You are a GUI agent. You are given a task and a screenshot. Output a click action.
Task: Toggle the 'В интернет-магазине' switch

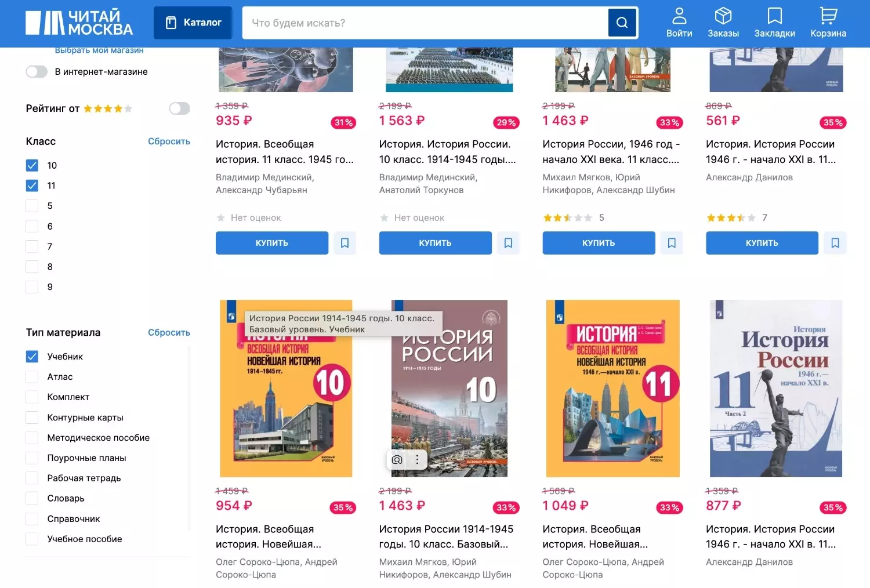37,71
